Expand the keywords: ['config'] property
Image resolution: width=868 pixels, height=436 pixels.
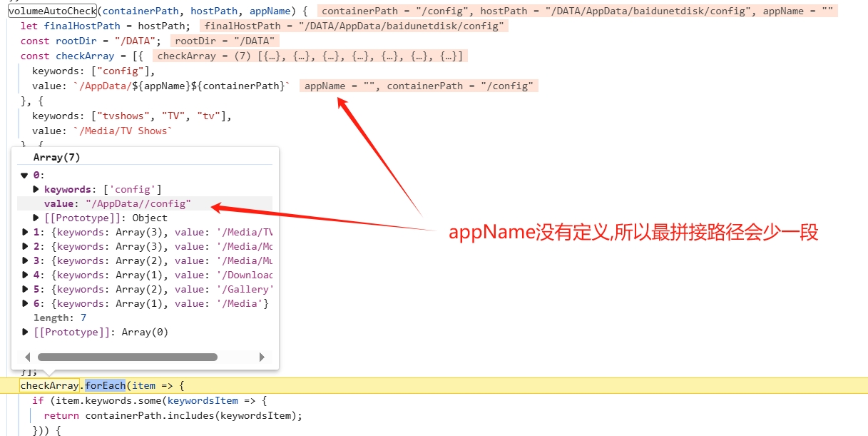[x=36, y=189]
